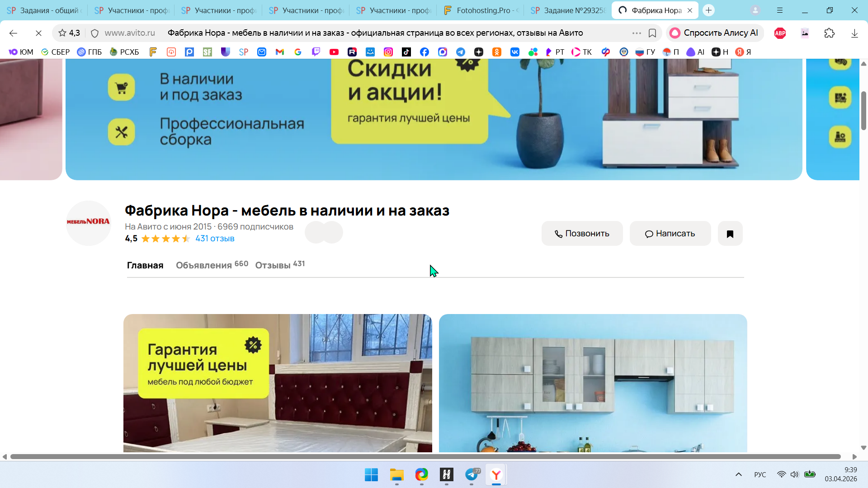
Task: Click the horizontal scrollbar at page bottom
Action: coord(425,456)
